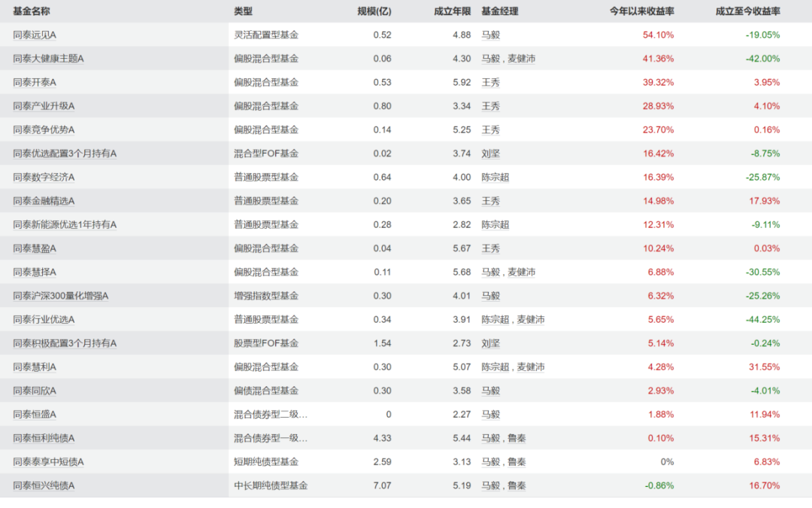Open fund link 同泰金融精选A
This screenshot has width=812, height=508.
pos(44,201)
